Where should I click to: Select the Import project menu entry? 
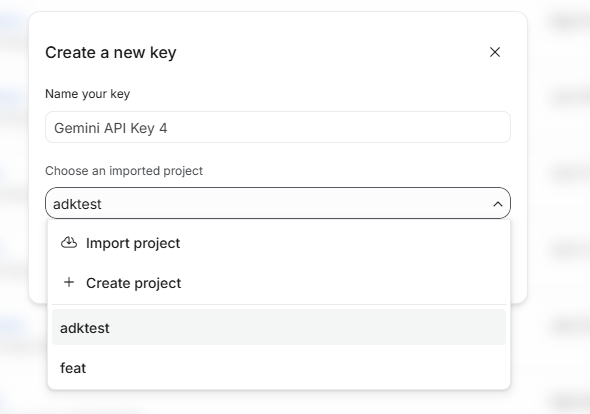[x=279, y=243]
